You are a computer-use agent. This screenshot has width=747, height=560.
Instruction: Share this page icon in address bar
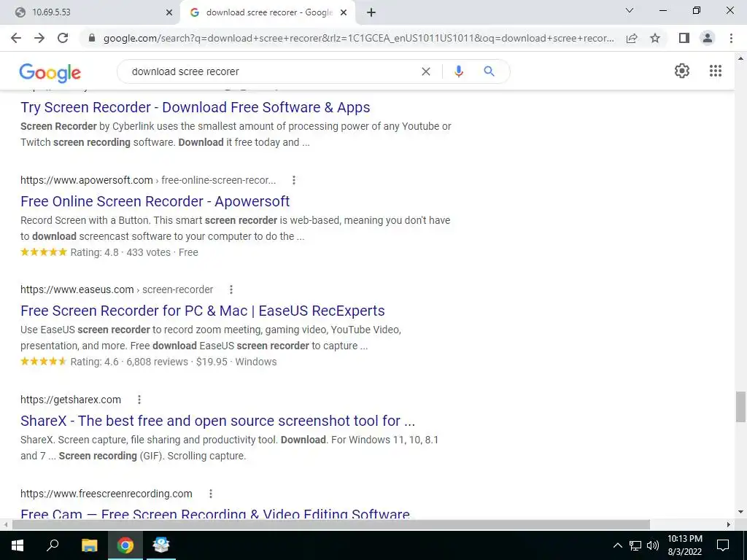click(632, 38)
